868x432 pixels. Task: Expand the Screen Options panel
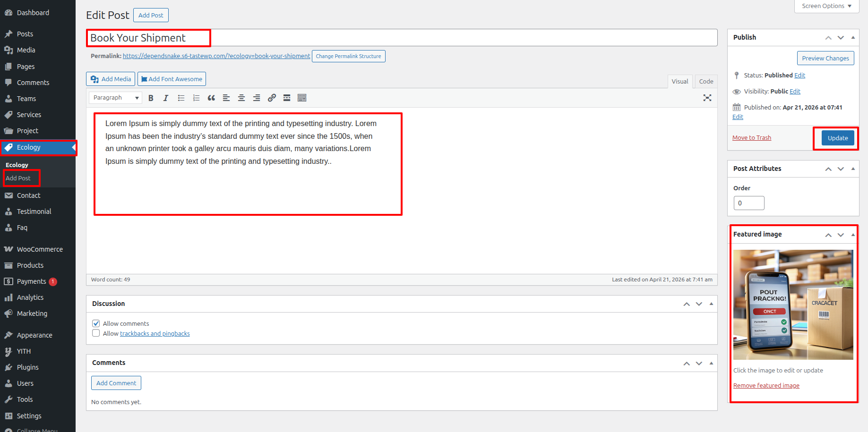826,6
